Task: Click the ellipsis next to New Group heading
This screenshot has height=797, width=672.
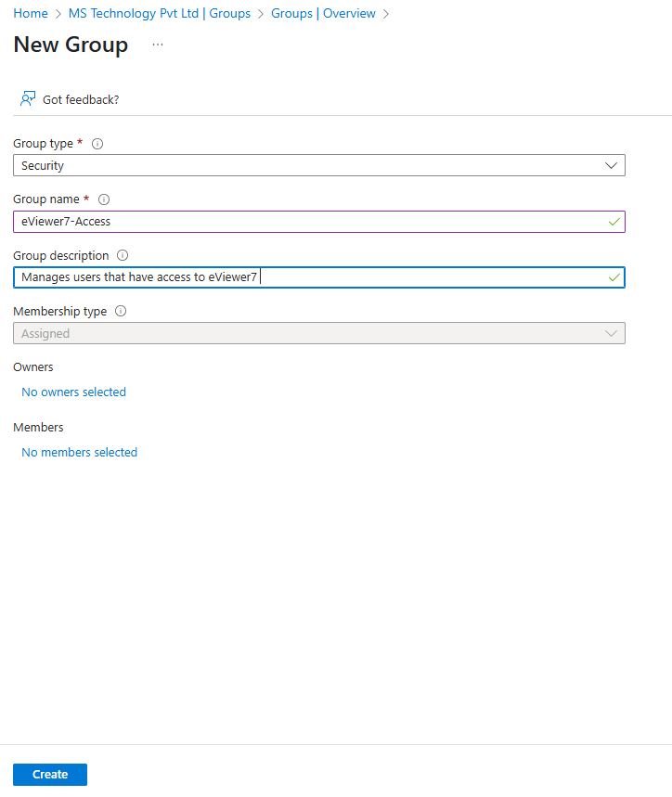Action: click(x=157, y=45)
